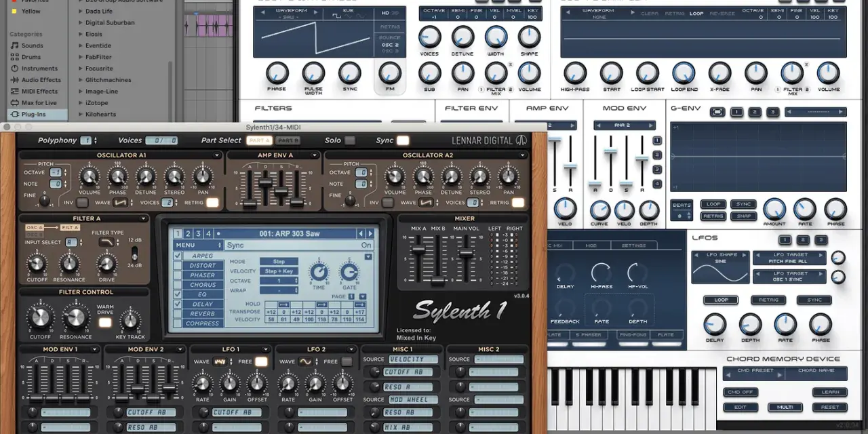Toggle the Solo button in Sylenth1
868x434 pixels.
tap(349, 140)
